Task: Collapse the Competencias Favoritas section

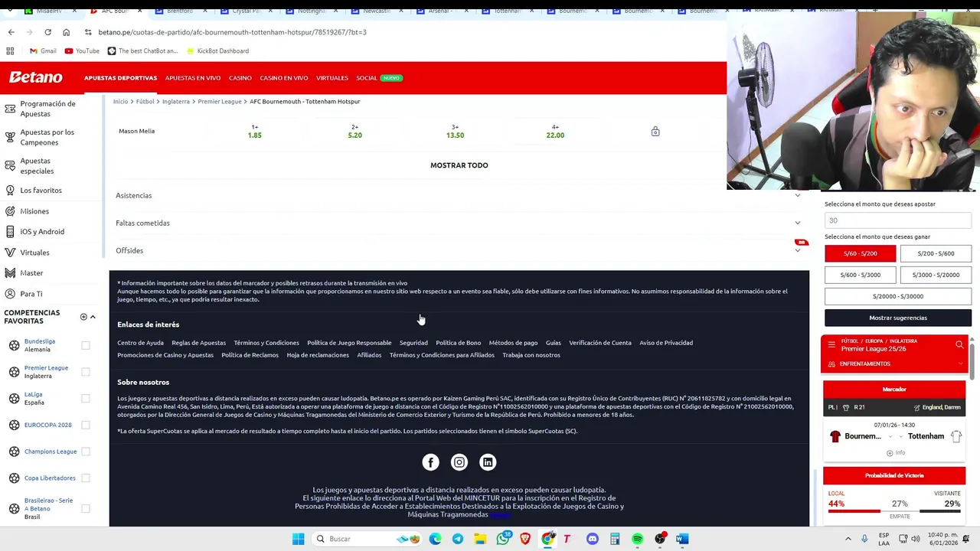Action: pyautogui.click(x=93, y=317)
